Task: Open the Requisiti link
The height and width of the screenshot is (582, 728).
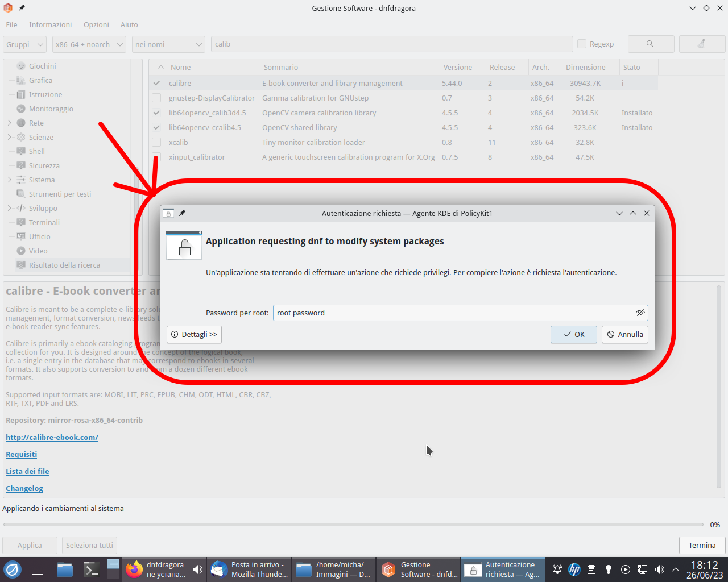Action: (x=22, y=454)
